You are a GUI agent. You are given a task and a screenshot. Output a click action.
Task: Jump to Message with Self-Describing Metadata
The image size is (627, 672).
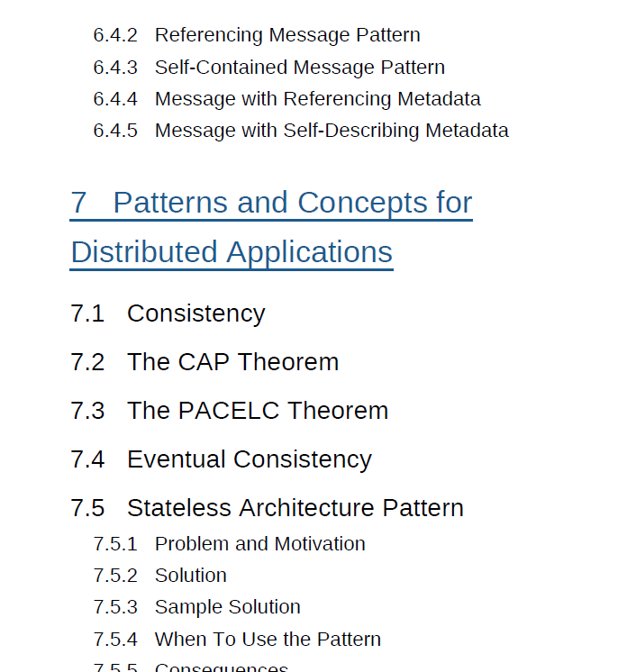click(332, 131)
